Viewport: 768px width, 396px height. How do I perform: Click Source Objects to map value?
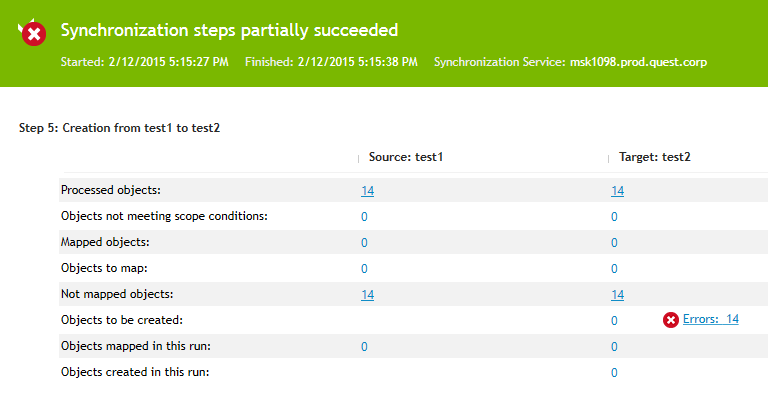pyautogui.click(x=364, y=269)
